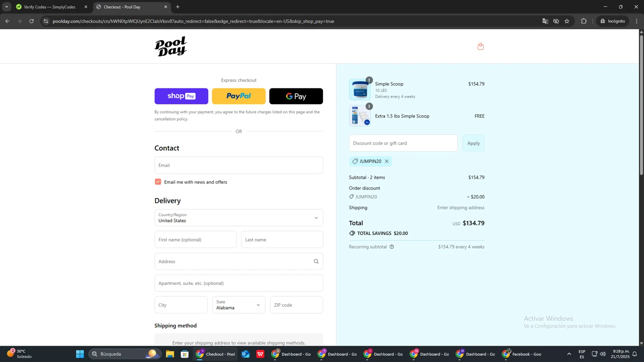Focus the First name (optional) field
Viewport: 644px width, 362px height.
coord(195,240)
